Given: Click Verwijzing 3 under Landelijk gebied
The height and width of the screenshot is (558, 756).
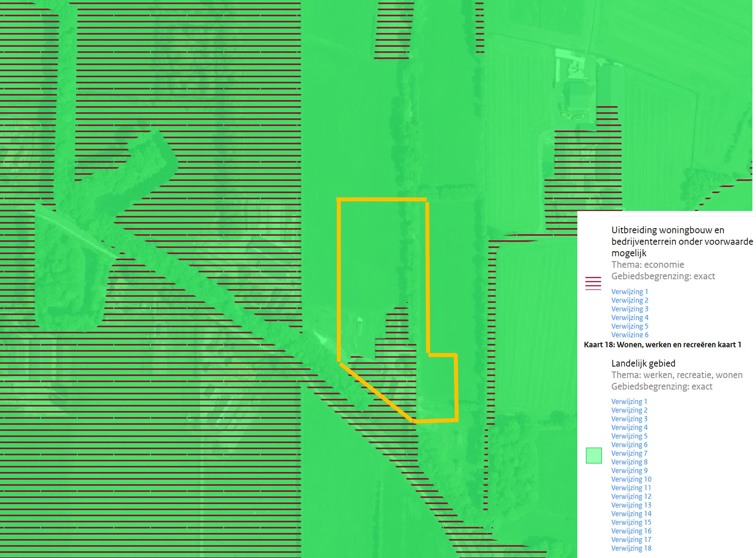Looking at the screenshot, I should [x=629, y=419].
